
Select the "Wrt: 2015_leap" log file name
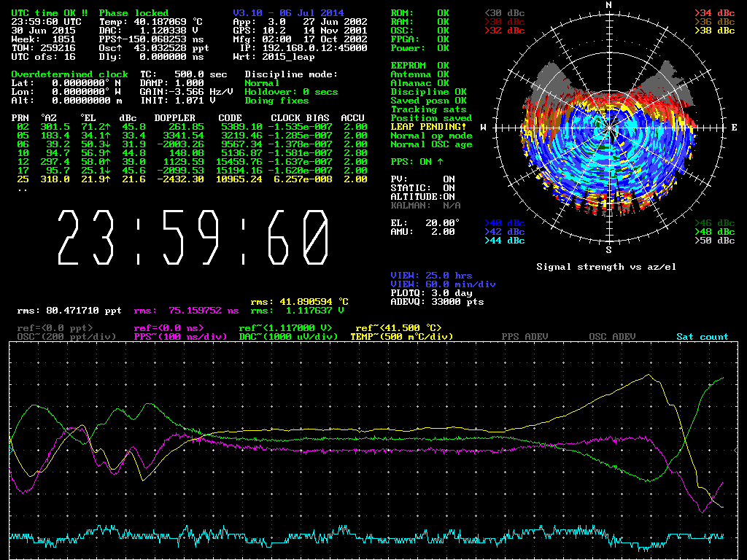click(x=274, y=57)
